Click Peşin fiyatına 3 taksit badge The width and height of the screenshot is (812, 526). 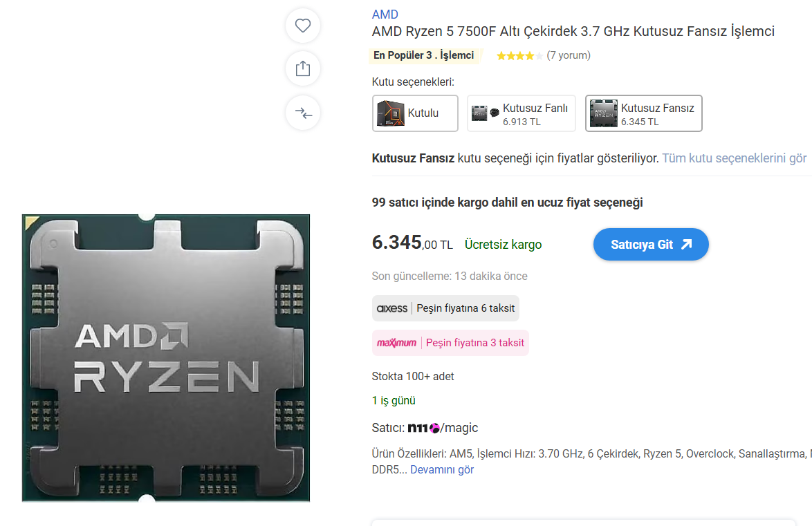pos(450,343)
